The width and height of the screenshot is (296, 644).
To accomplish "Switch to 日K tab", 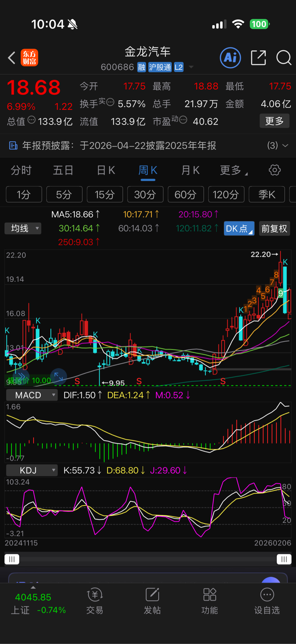I will 106,170.
